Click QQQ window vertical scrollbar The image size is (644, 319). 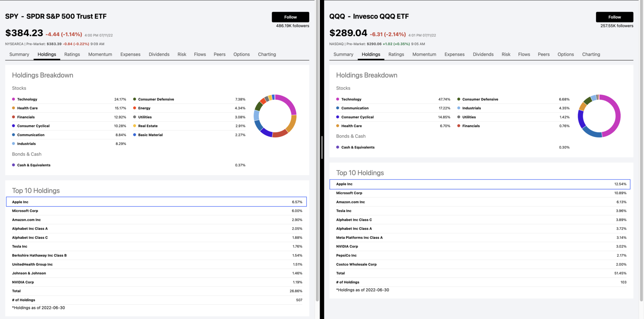click(x=641, y=150)
